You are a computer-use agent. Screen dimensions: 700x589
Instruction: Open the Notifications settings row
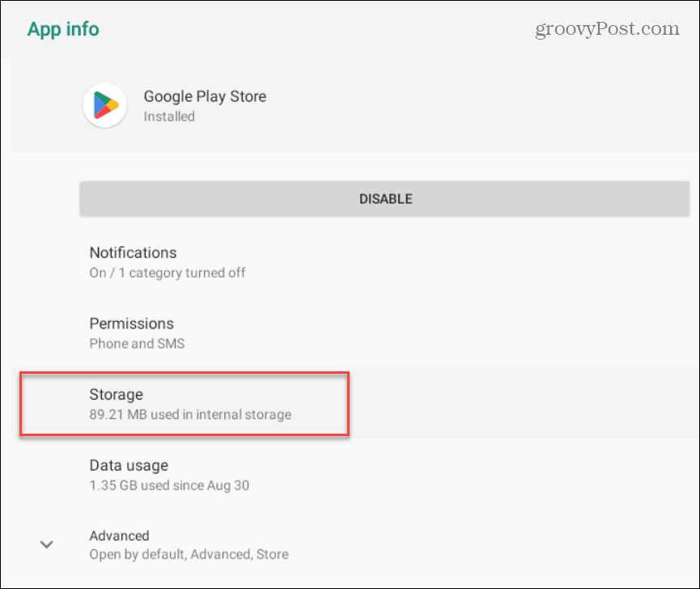coord(356,262)
